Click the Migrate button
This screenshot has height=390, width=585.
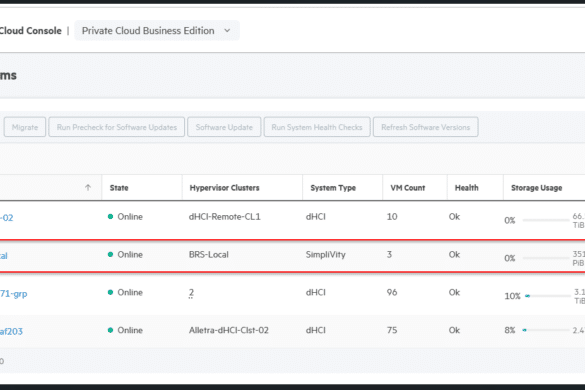click(x=25, y=127)
